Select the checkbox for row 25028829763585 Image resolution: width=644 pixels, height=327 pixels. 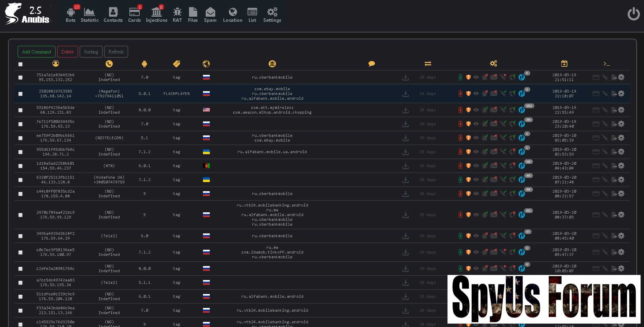pyautogui.click(x=20, y=94)
